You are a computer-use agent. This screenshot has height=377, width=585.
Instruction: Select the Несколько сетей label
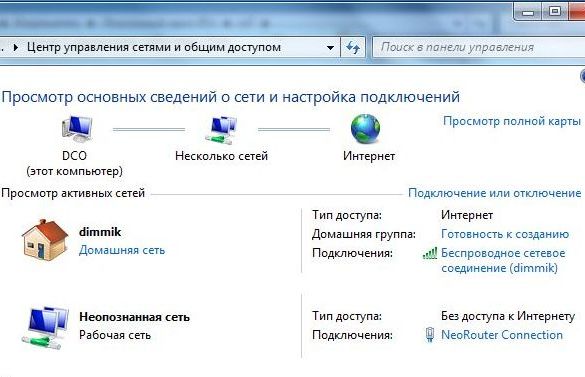(x=222, y=156)
